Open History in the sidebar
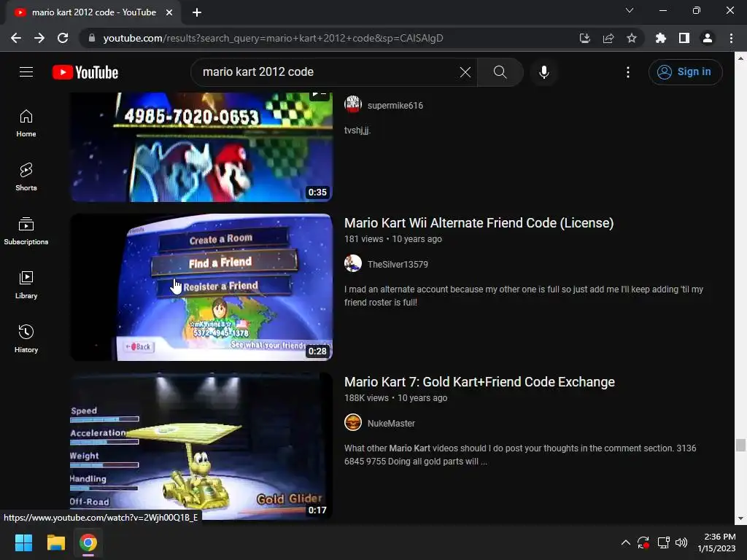Screen dimensions: 747x560 click(26, 338)
